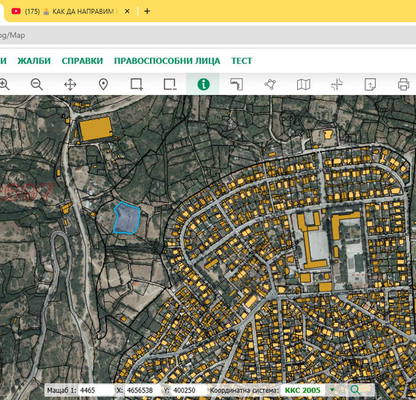Select the pan move arrows tool

70,85
